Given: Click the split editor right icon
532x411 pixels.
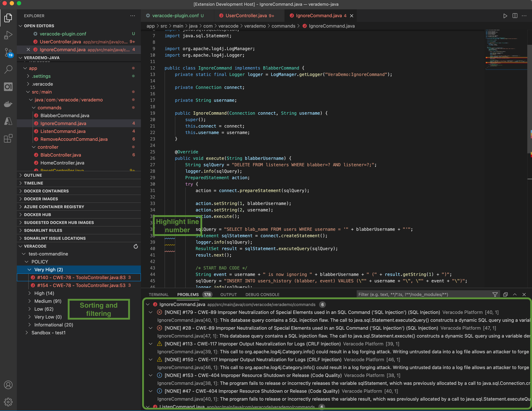Looking at the screenshot, I should (515, 16).
